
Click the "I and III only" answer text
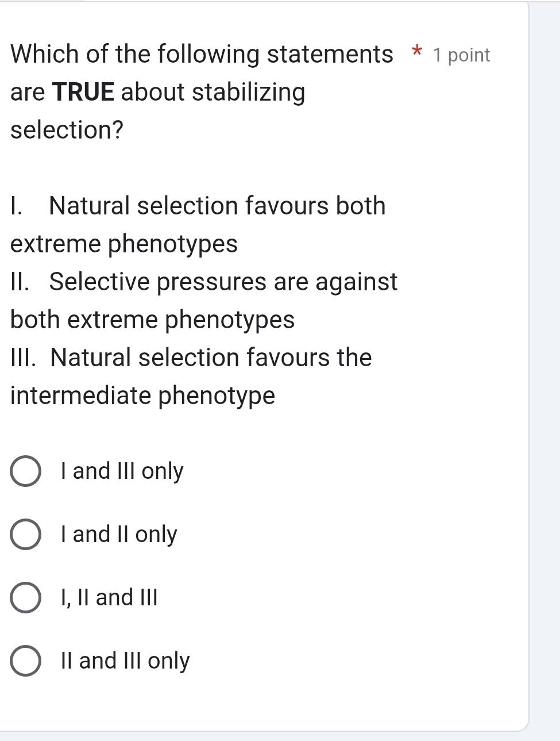coord(121,471)
